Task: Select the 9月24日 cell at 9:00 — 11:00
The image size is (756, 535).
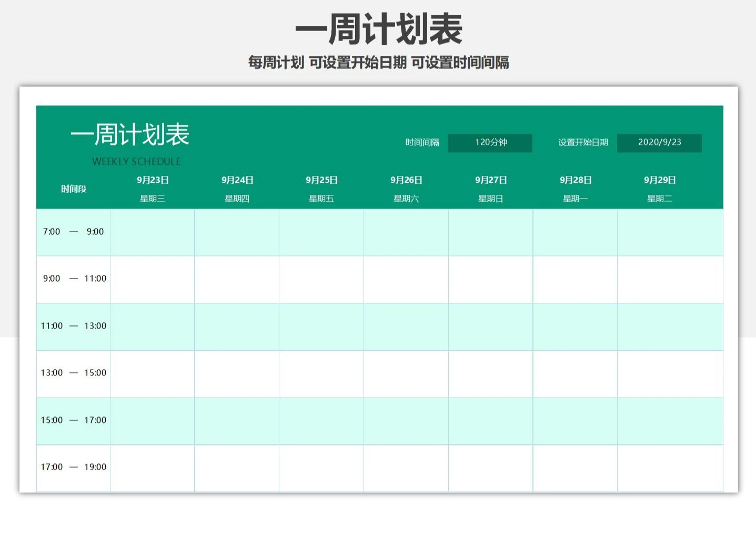Action: click(237, 279)
